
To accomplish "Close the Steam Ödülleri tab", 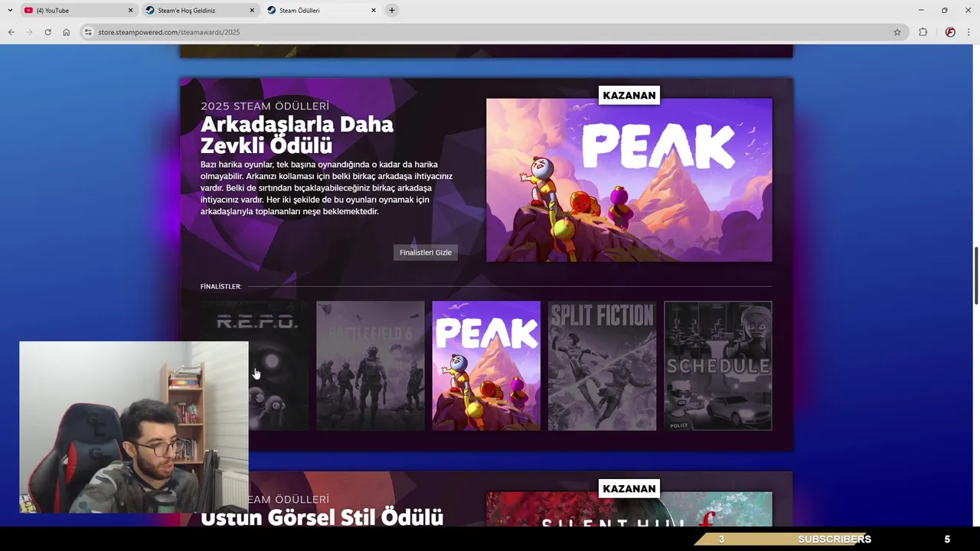I will click(x=374, y=10).
